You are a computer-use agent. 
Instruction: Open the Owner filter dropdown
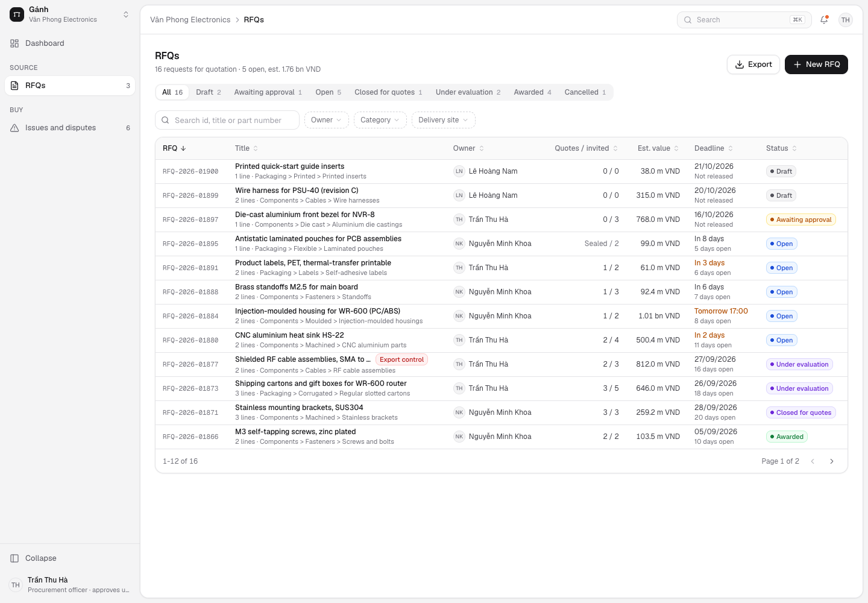click(327, 120)
